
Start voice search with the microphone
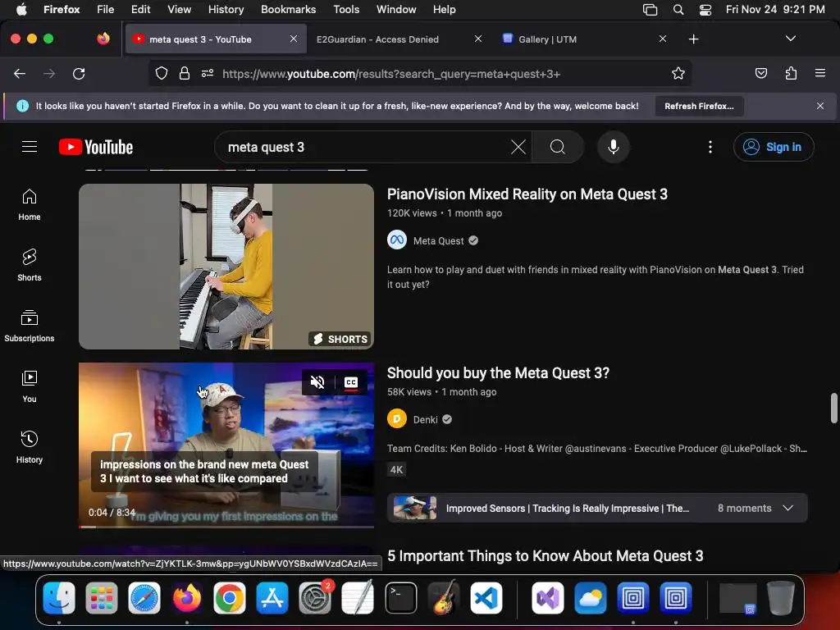pos(614,147)
